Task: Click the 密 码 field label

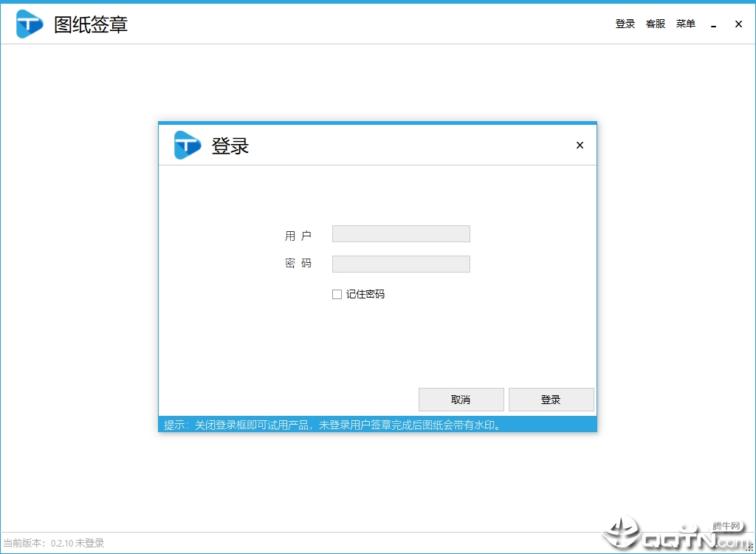Action: 298,264
